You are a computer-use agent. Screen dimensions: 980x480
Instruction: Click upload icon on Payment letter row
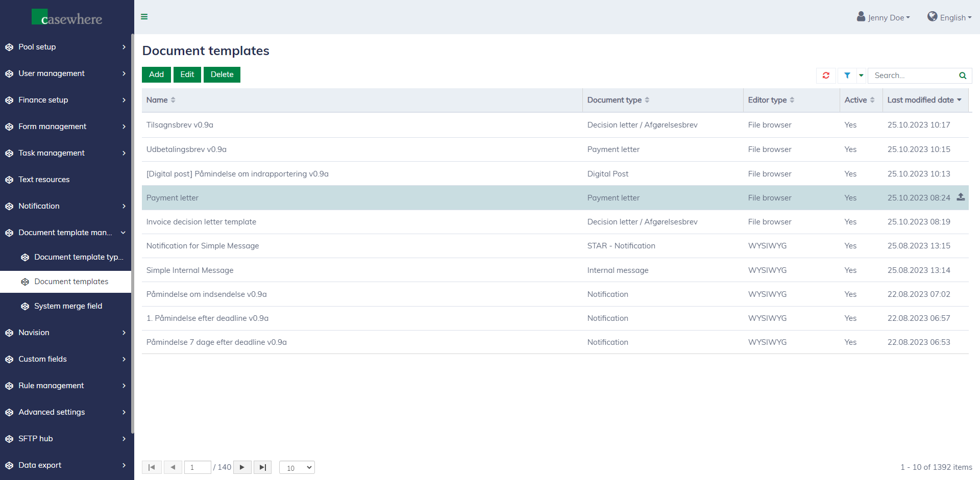pyautogui.click(x=961, y=197)
